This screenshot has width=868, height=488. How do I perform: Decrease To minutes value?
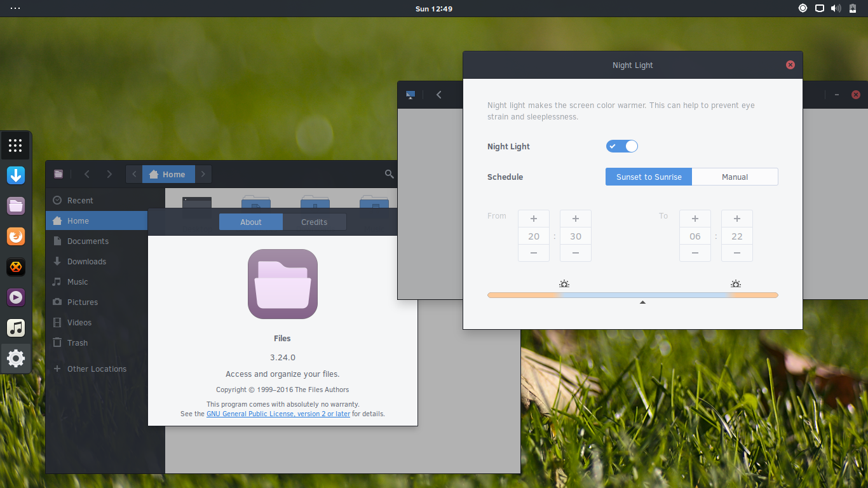pyautogui.click(x=737, y=253)
